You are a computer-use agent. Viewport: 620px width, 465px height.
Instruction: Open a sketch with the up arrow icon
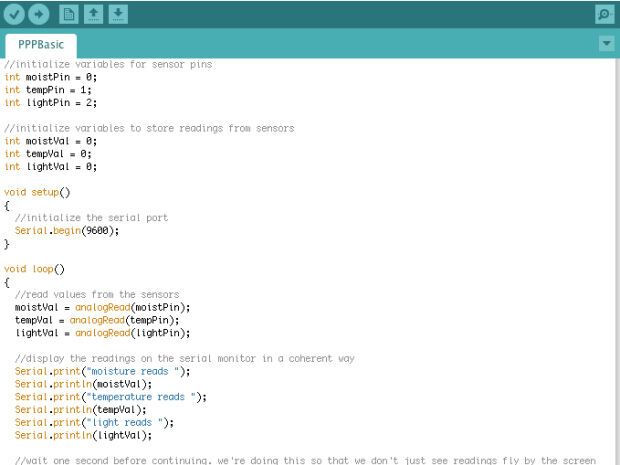(94, 14)
